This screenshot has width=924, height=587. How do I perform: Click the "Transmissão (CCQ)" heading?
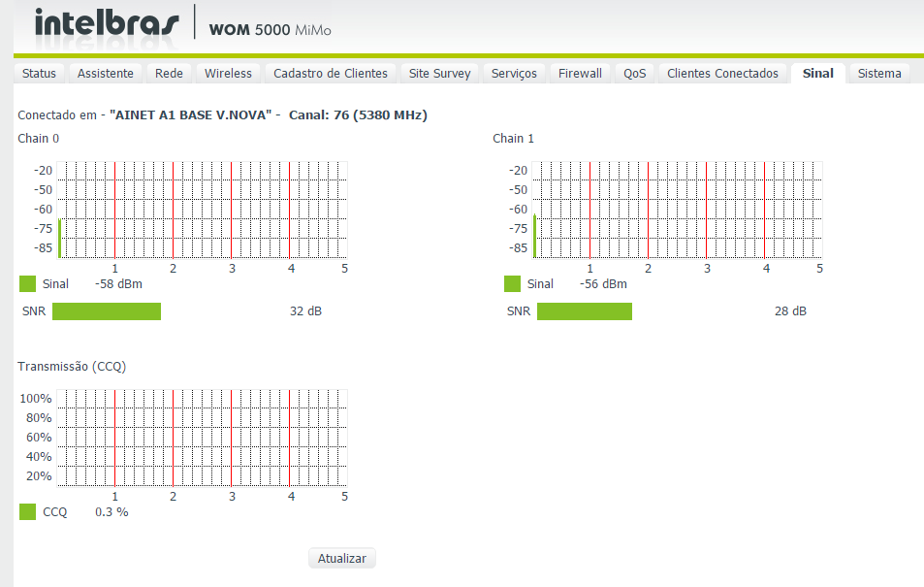coord(72,367)
